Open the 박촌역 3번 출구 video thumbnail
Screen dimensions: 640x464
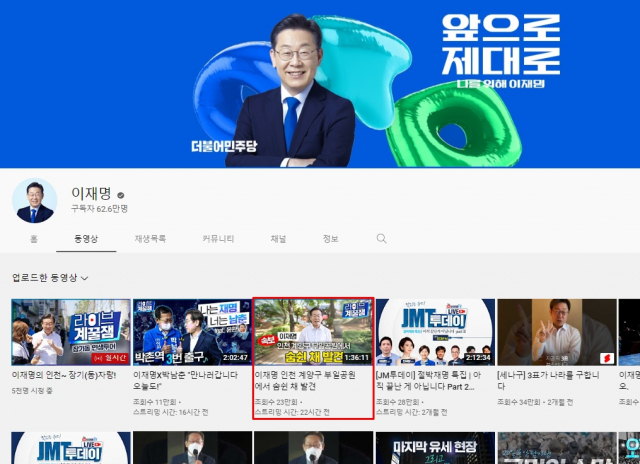click(x=192, y=332)
